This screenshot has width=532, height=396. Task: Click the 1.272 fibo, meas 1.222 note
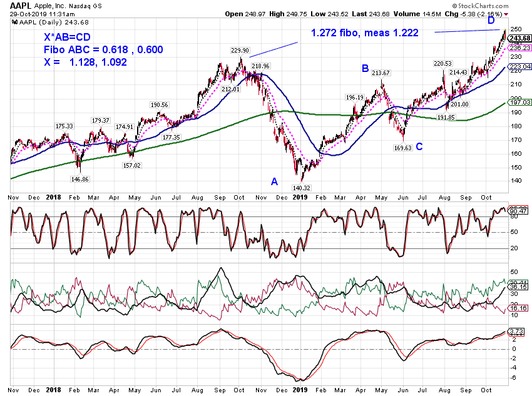click(365, 33)
